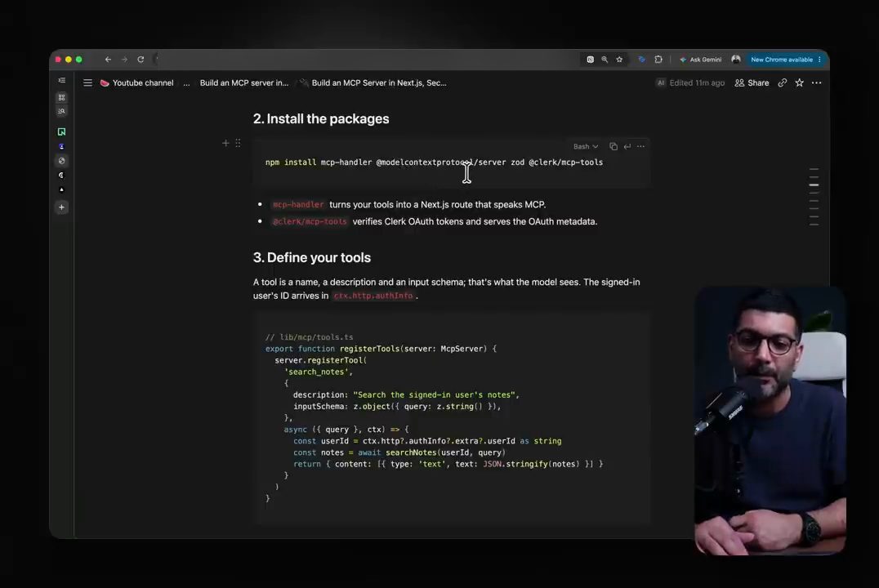Click the plus button in left rail
The image size is (879, 588).
click(x=61, y=207)
